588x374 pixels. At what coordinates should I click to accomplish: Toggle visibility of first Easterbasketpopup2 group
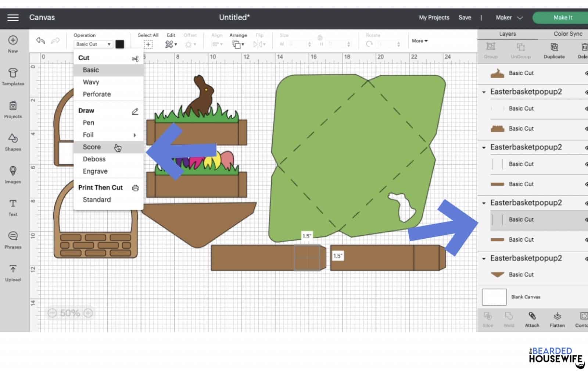[x=586, y=92]
